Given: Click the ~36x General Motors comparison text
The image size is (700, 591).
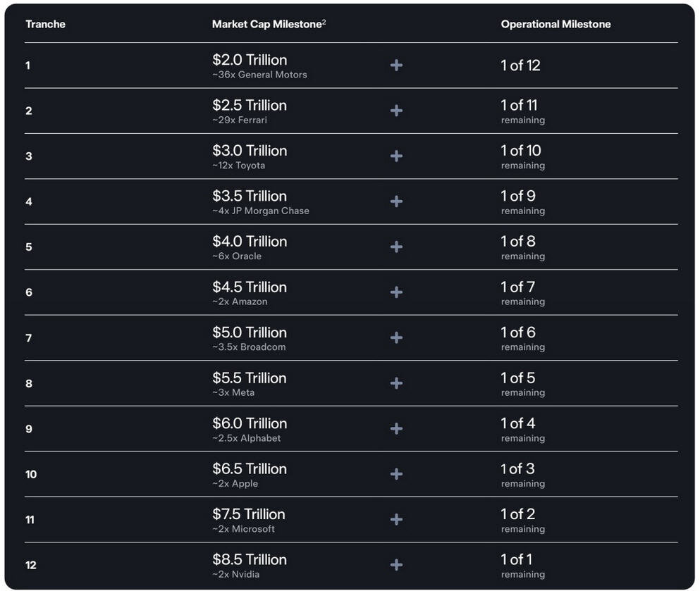Looking at the screenshot, I should click(259, 75).
